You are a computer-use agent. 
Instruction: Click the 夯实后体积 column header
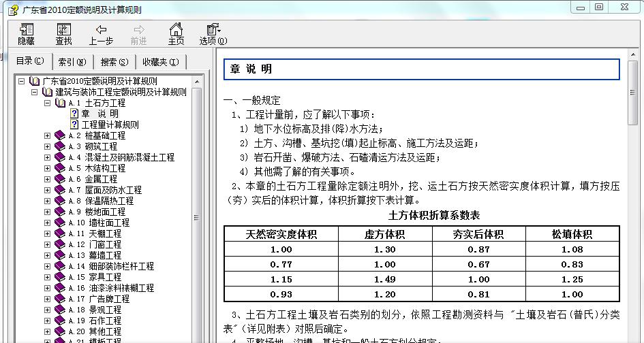[478, 234]
